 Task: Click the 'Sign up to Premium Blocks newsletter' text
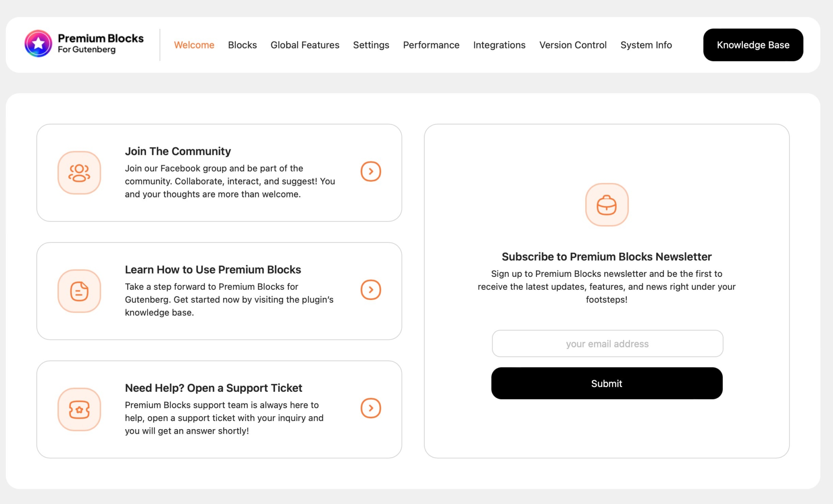tap(607, 287)
